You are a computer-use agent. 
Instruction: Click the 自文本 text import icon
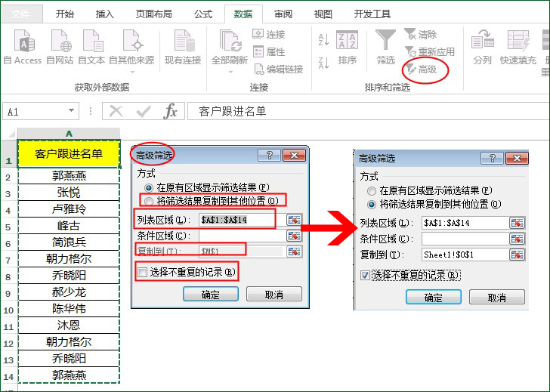[x=91, y=48]
